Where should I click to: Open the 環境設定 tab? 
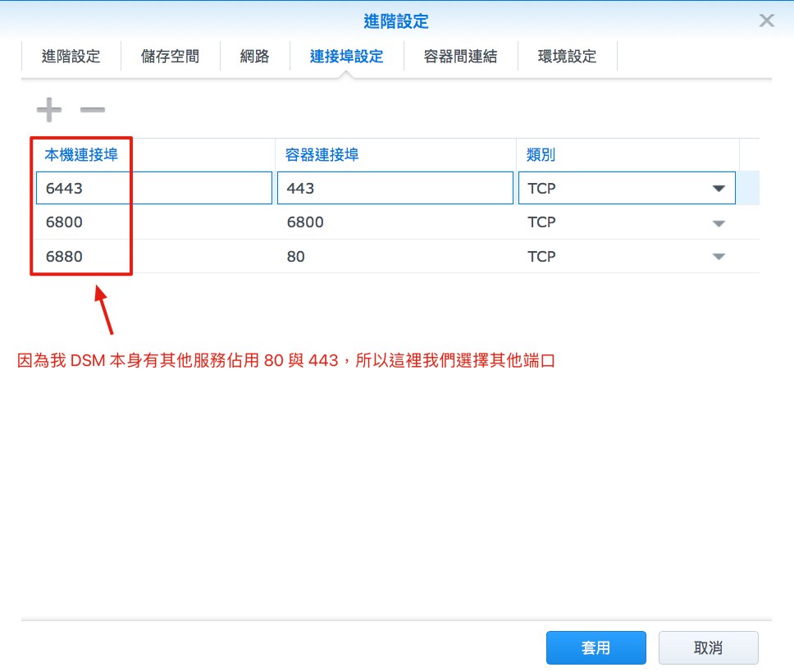(567, 56)
